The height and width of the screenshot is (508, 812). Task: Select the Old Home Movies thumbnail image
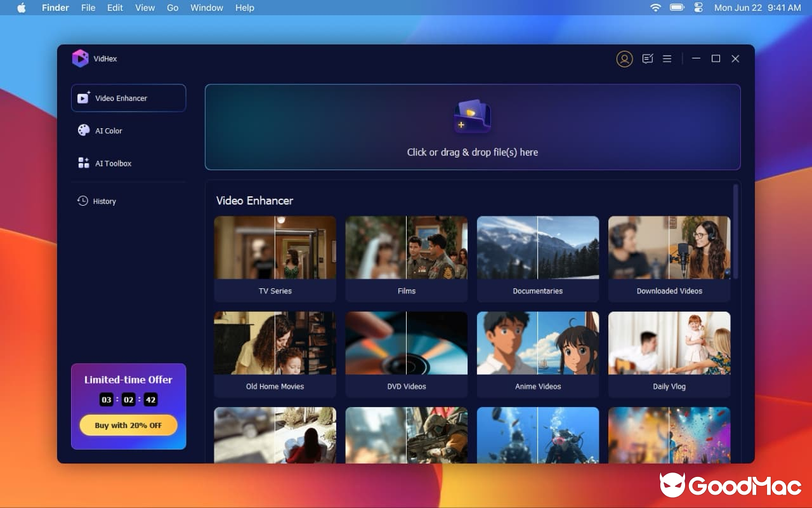pos(275,343)
